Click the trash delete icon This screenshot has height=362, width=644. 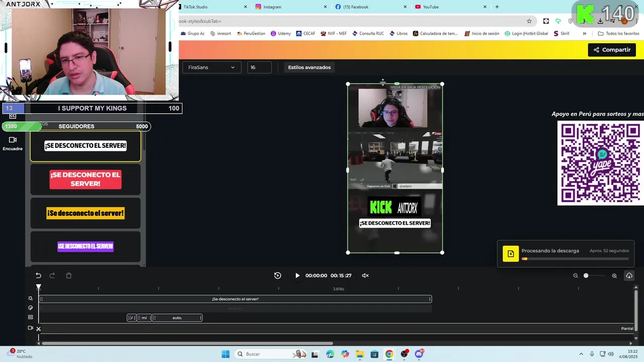click(69, 276)
